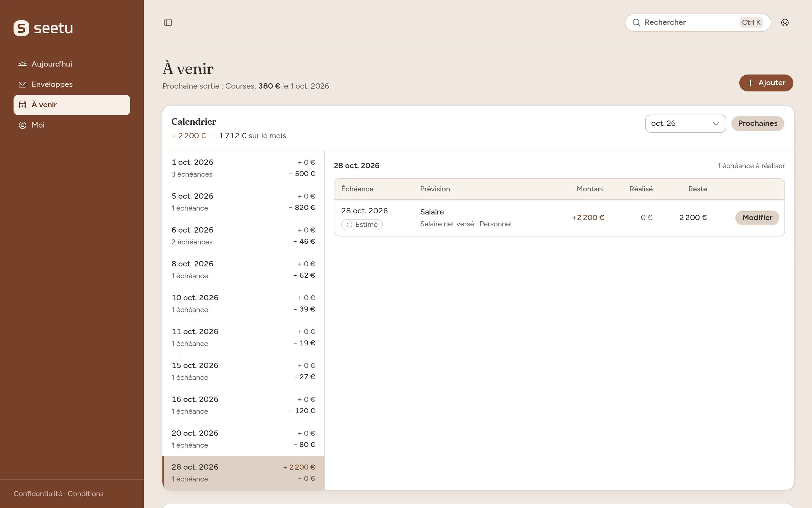Click the Prochaines button
Screen dimensions: 812x508
[x=758, y=124]
